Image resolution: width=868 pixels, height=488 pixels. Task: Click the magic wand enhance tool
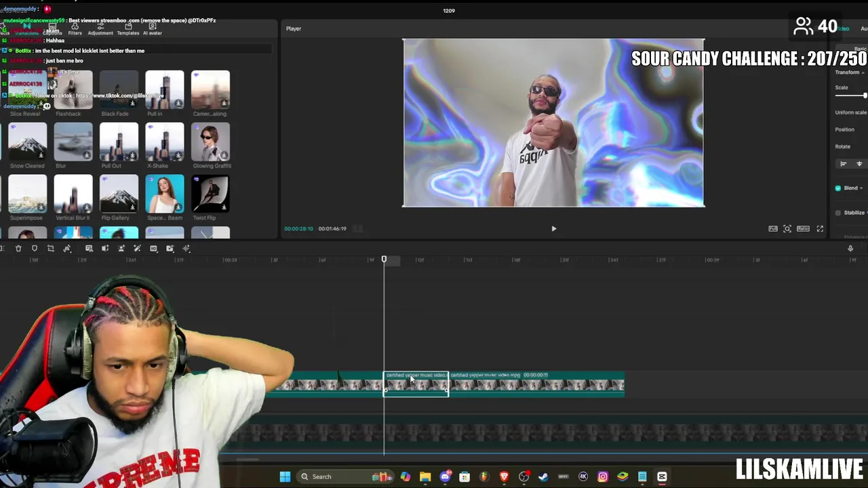pyautogui.click(x=137, y=249)
